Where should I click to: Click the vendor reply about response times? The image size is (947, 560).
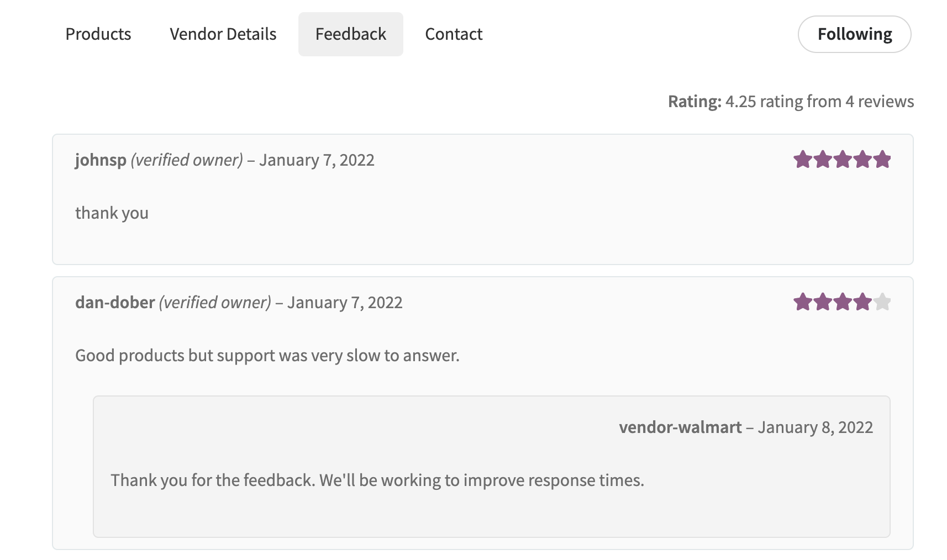(377, 480)
